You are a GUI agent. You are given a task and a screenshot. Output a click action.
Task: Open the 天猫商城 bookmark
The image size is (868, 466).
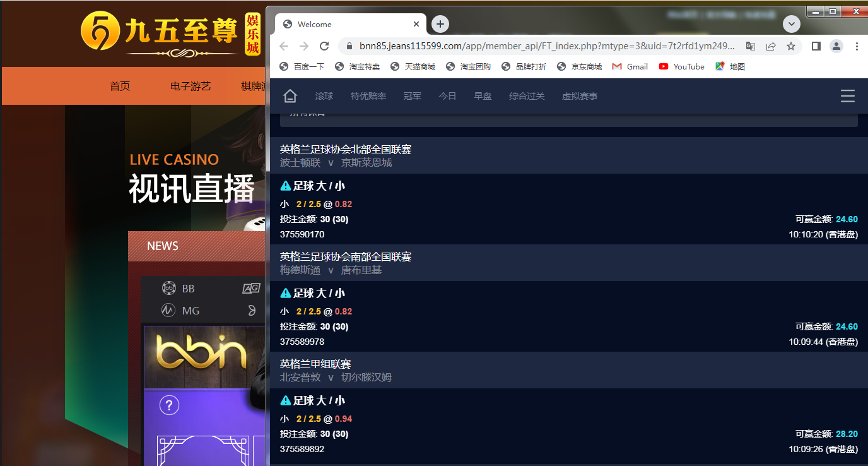tap(413, 66)
